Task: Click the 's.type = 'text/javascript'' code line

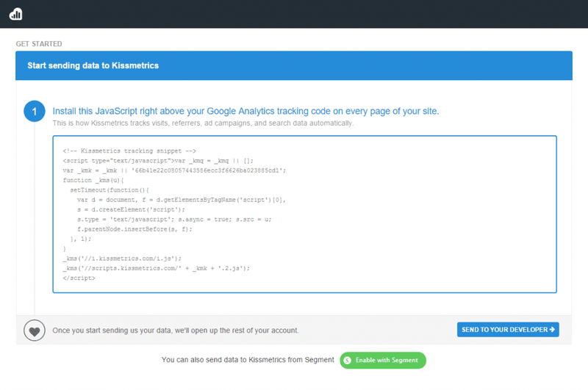Action: click(x=174, y=219)
